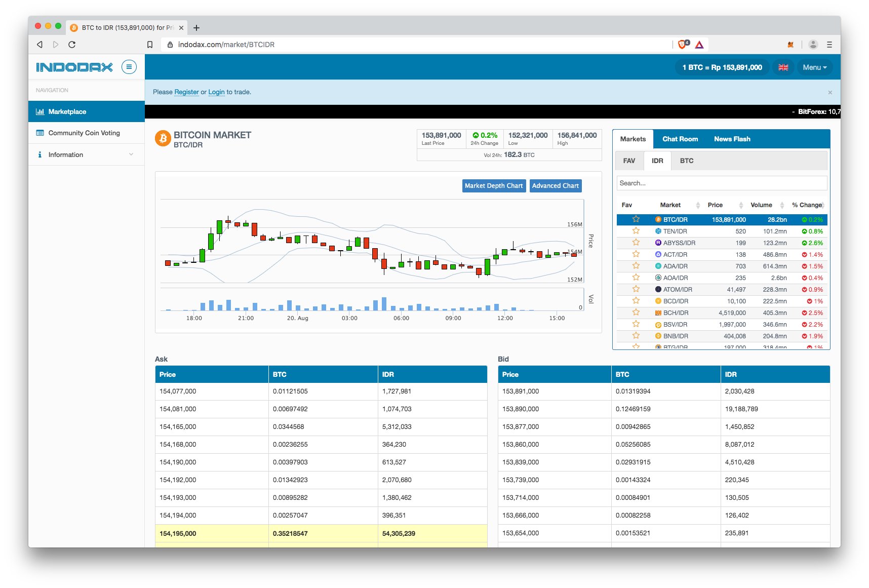Screen dimensions: 869x588
Task: Switch to the Chat Room tab
Action: (x=680, y=139)
